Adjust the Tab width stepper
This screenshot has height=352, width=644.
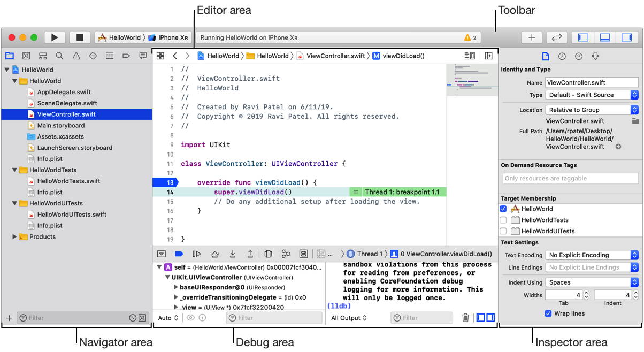click(x=586, y=295)
